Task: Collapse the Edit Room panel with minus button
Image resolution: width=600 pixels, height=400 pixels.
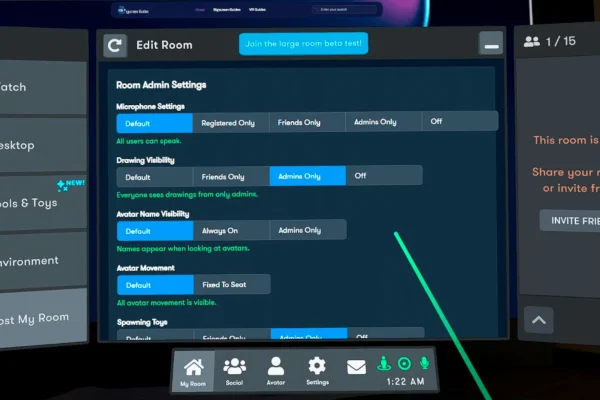Action: click(490, 44)
